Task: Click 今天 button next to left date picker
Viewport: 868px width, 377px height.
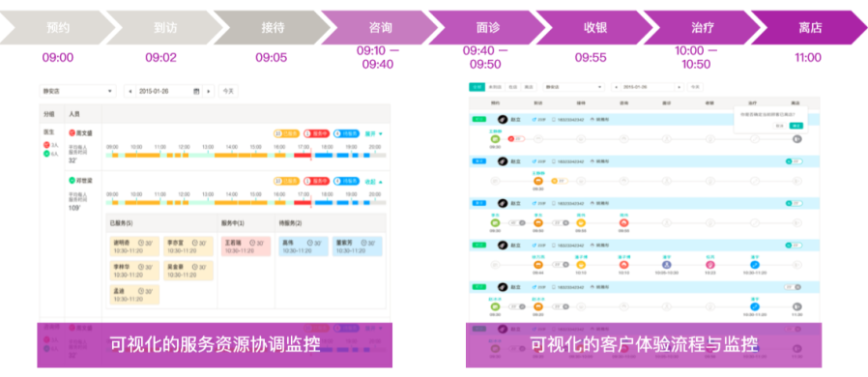Action: (x=228, y=91)
